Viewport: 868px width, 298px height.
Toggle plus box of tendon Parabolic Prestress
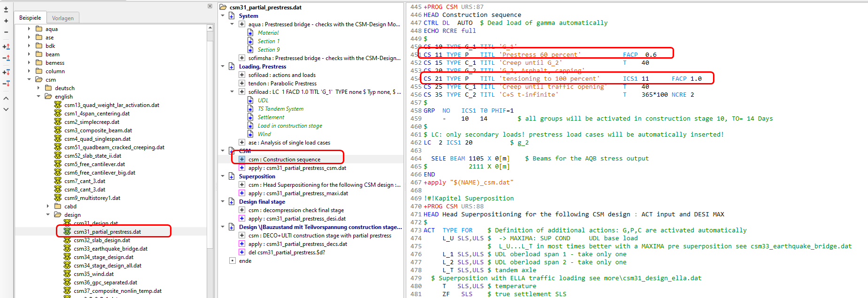point(241,84)
